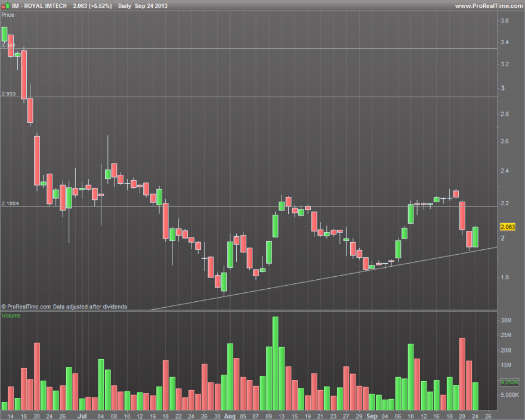This screenshot has height=420, width=525.
Task: Click the "Aug" month label on time axis
Action: click(x=229, y=416)
